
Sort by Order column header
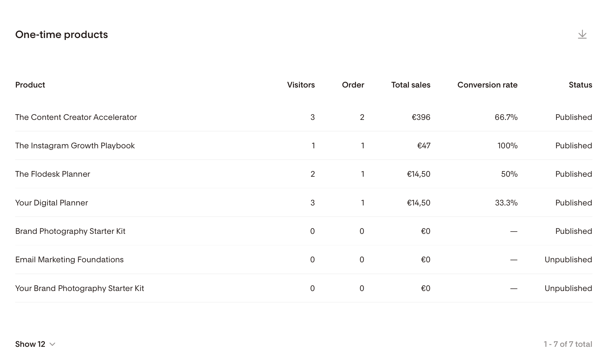[353, 85]
